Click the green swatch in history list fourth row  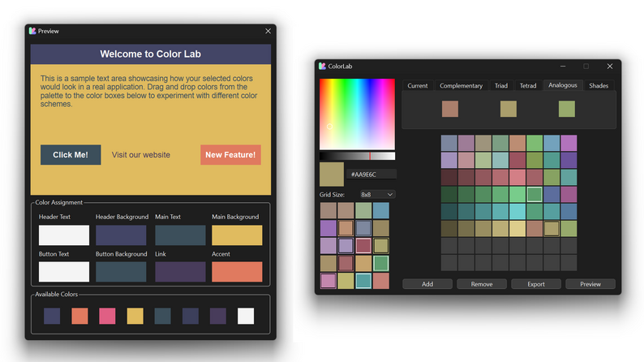click(381, 264)
